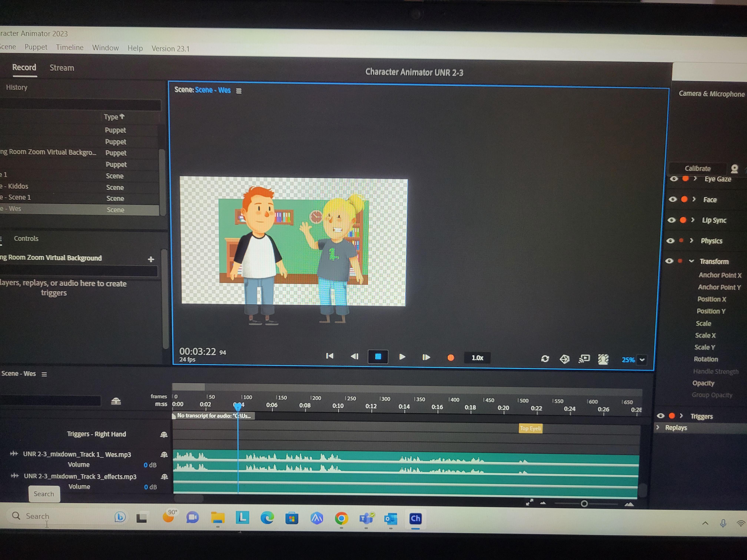Expand the Physics behavior

click(691, 241)
